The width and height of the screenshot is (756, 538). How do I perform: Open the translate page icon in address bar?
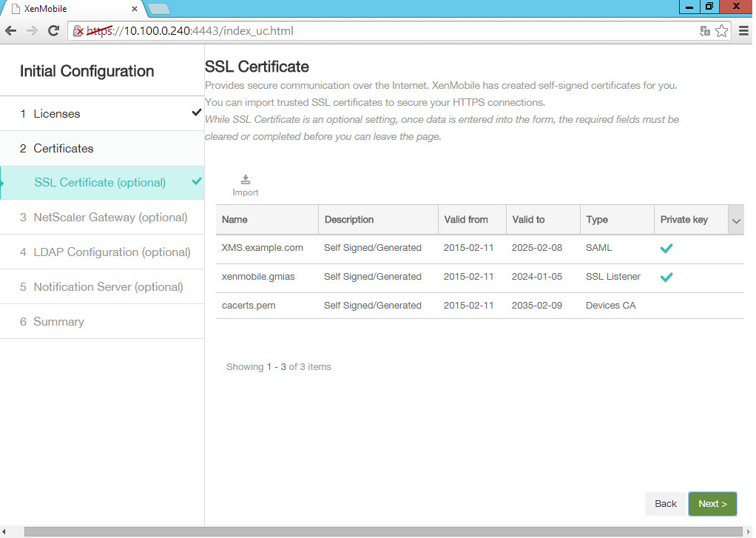click(705, 31)
